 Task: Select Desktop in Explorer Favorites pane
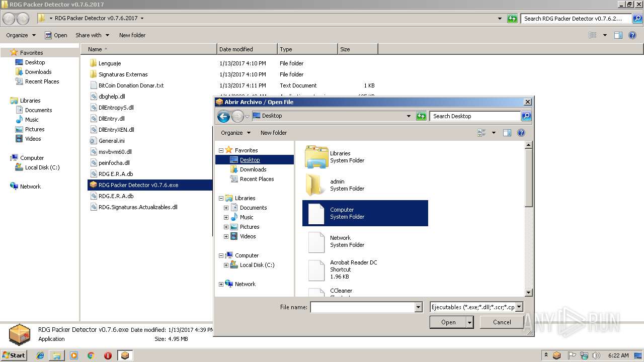pyautogui.click(x=30, y=62)
